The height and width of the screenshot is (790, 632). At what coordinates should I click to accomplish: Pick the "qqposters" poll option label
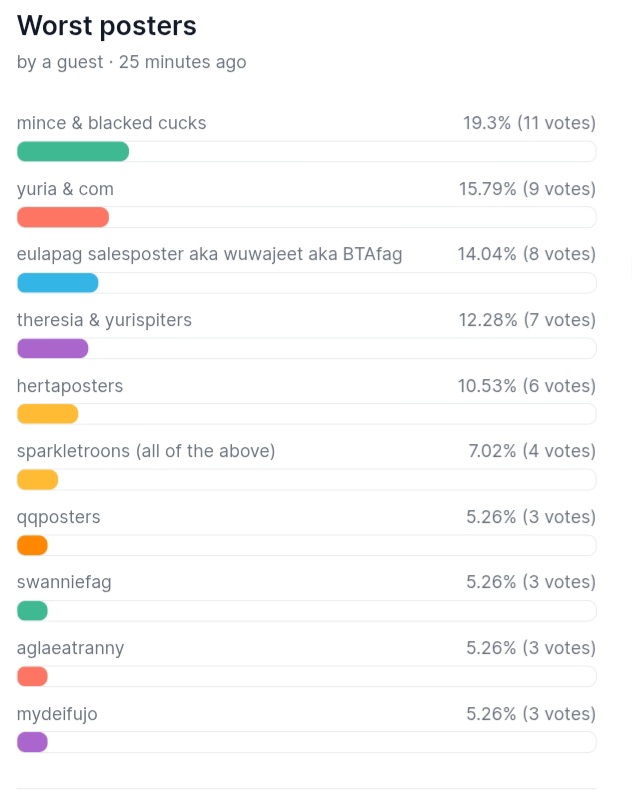tap(58, 517)
